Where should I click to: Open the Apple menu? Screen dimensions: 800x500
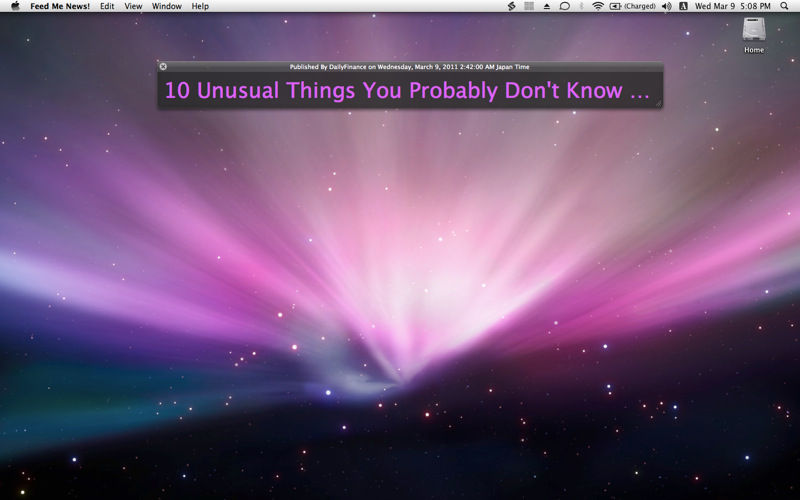15,6
